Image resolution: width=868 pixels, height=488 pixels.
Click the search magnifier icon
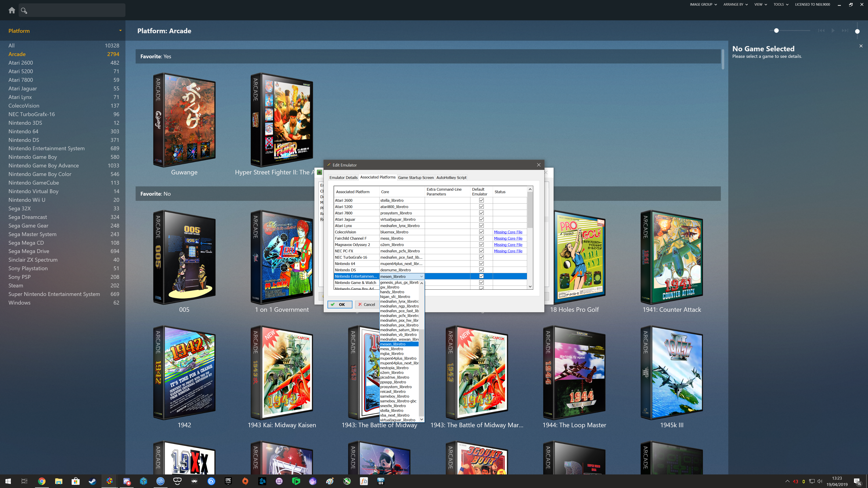pyautogui.click(x=24, y=10)
